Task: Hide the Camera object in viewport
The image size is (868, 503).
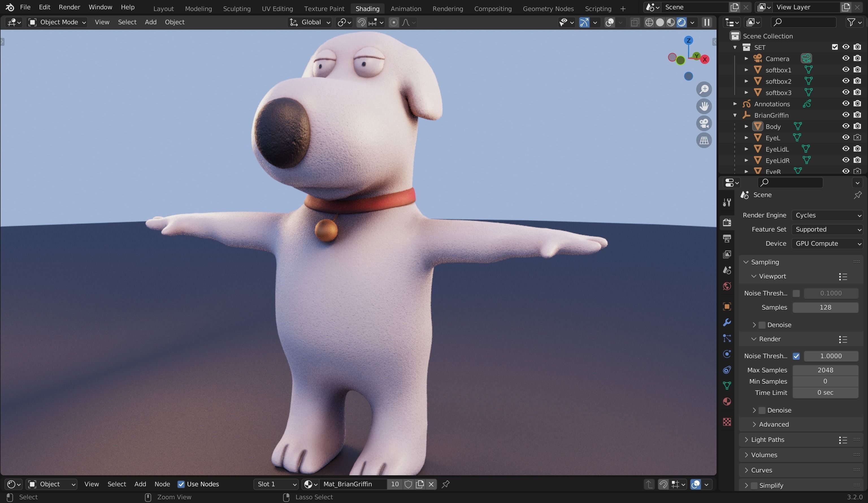Action: tap(846, 58)
